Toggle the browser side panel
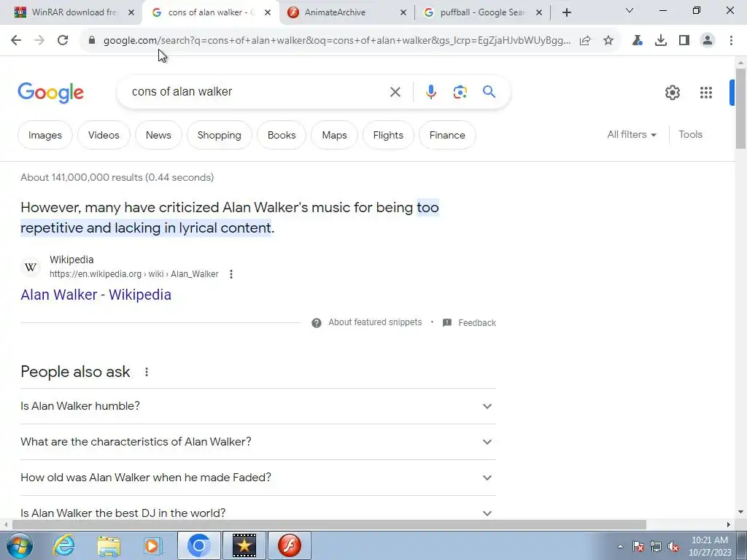This screenshot has width=747, height=560. point(684,41)
